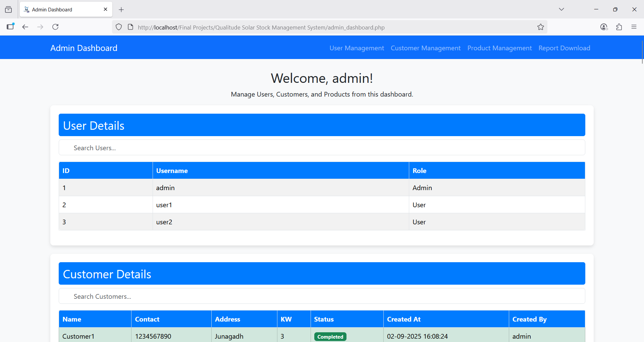This screenshot has height=342, width=644.
Task: Focus the Search Users field
Action: pos(322,148)
